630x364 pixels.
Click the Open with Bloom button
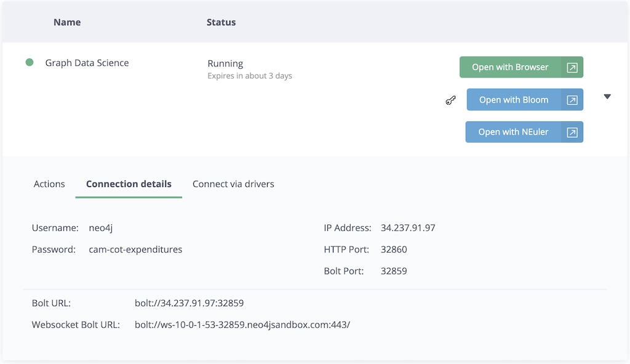click(x=525, y=100)
